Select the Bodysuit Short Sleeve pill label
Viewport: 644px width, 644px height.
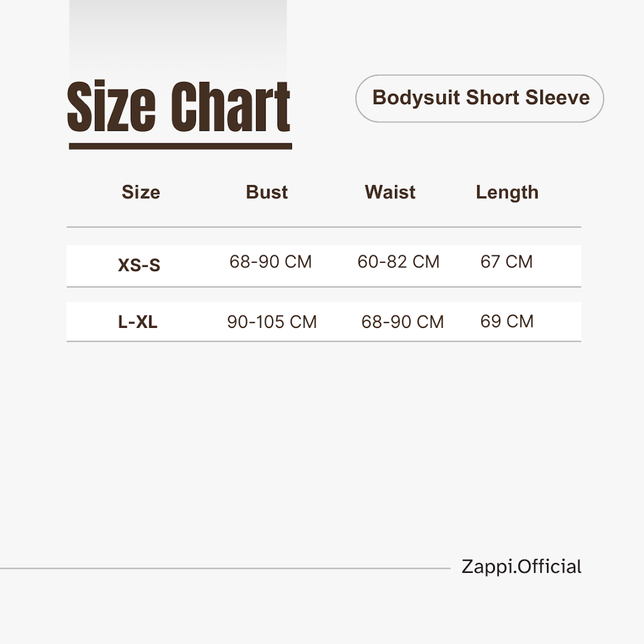pos(480,98)
